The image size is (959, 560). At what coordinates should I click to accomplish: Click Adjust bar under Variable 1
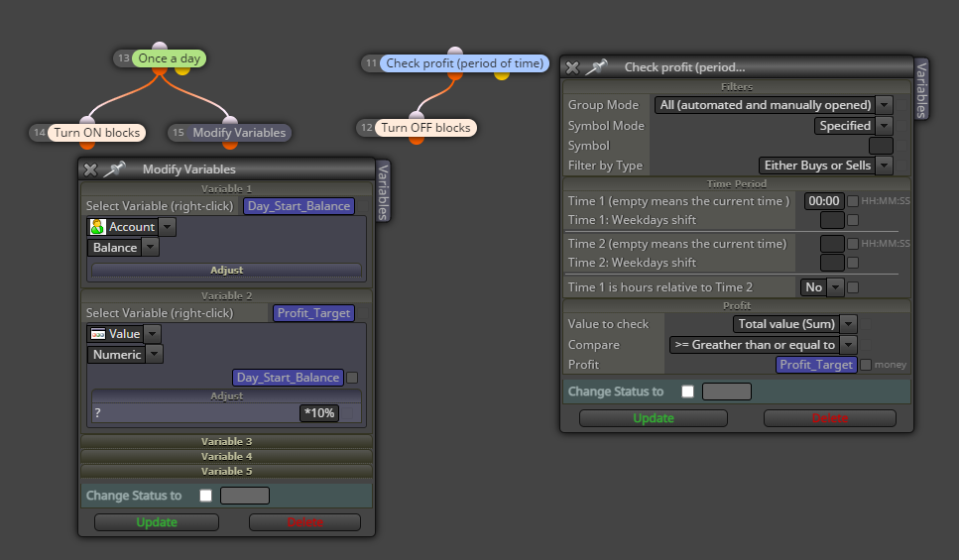click(x=226, y=271)
